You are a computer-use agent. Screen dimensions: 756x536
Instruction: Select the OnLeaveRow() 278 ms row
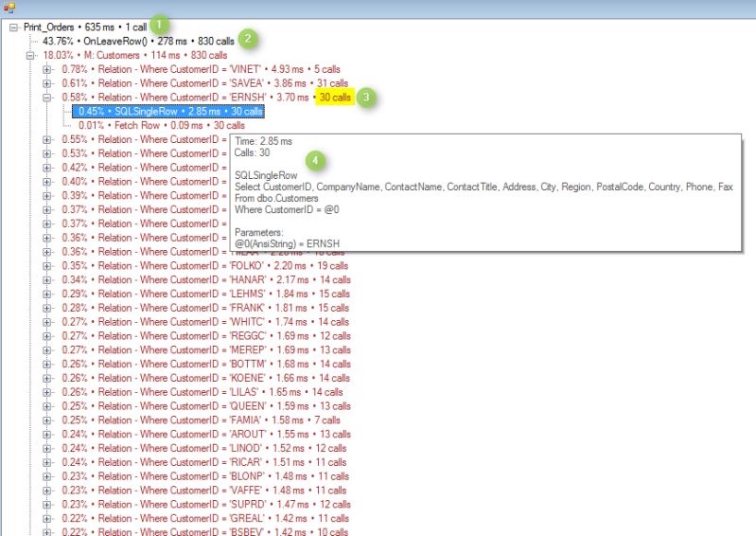[x=138, y=42]
